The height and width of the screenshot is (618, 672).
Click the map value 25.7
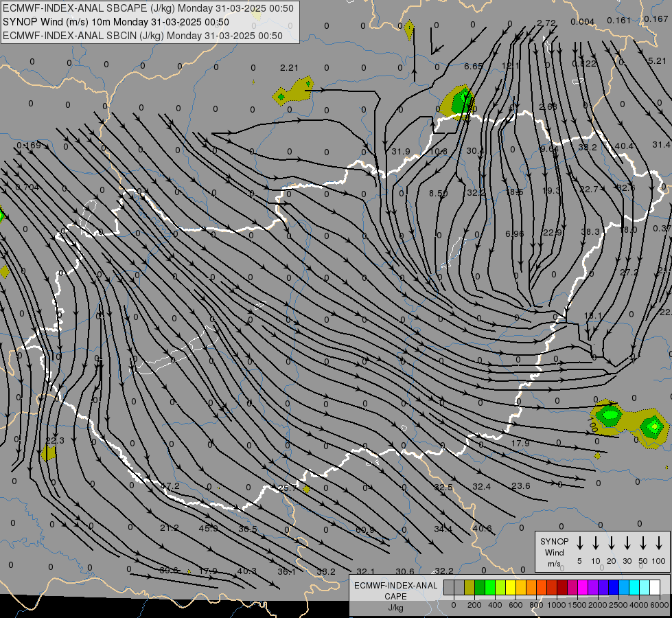click(x=287, y=488)
